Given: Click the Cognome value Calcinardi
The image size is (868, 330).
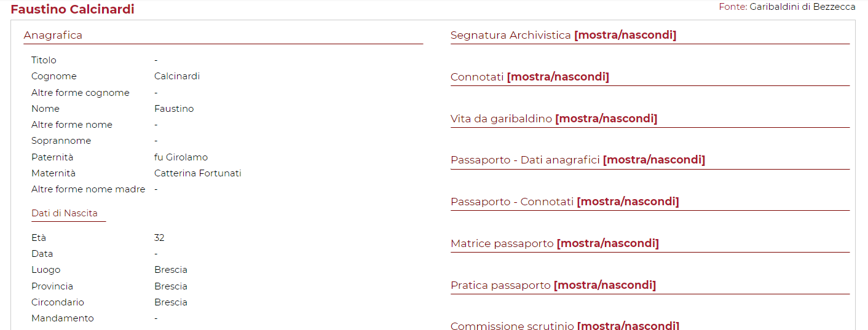Looking at the screenshot, I should [x=177, y=76].
